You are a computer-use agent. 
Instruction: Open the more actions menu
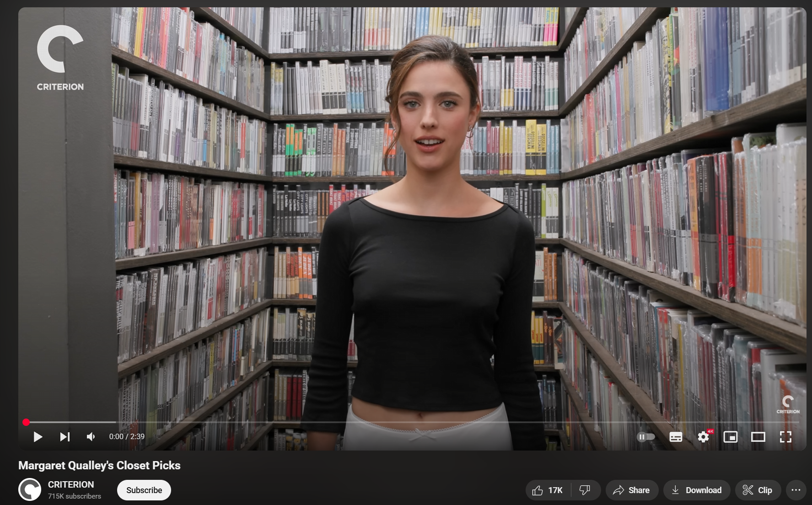coord(796,490)
